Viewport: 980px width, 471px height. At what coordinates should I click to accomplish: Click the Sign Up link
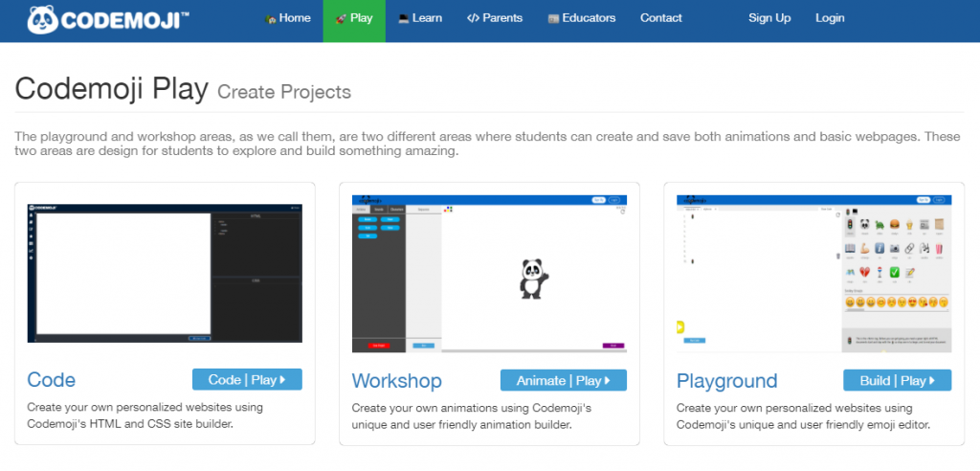[x=769, y=18]
